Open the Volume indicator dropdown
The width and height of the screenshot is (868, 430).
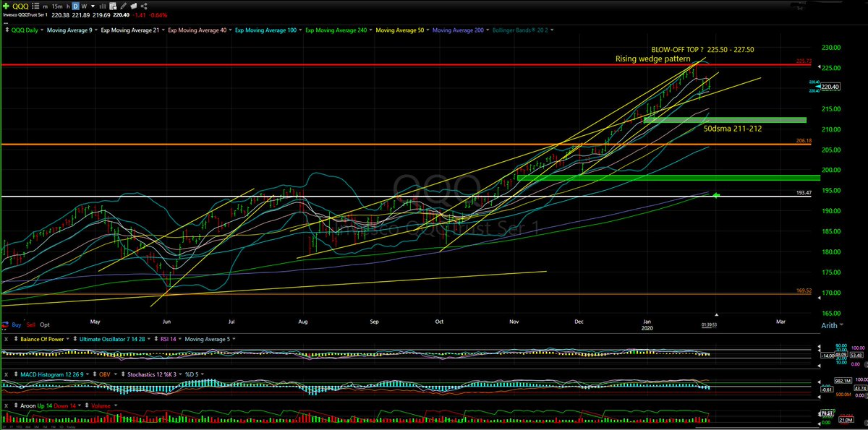[116, 405]
